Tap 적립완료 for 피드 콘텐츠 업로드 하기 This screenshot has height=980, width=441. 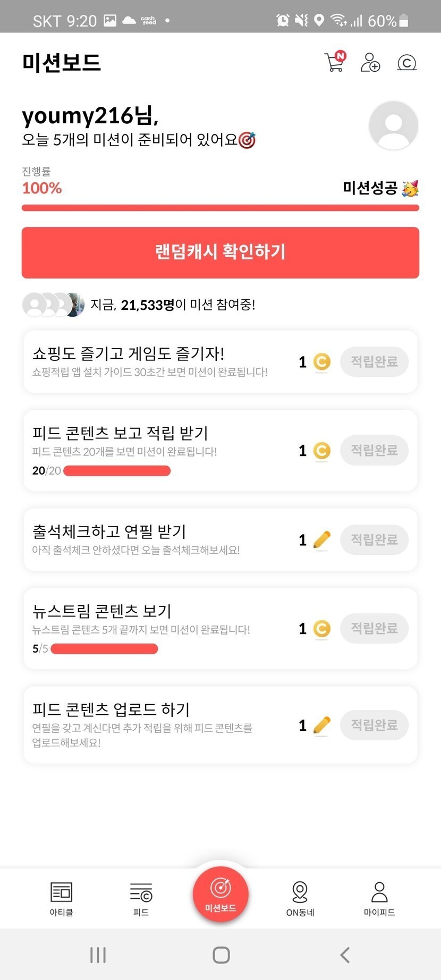pyautogui.click(x=374, y=725)
